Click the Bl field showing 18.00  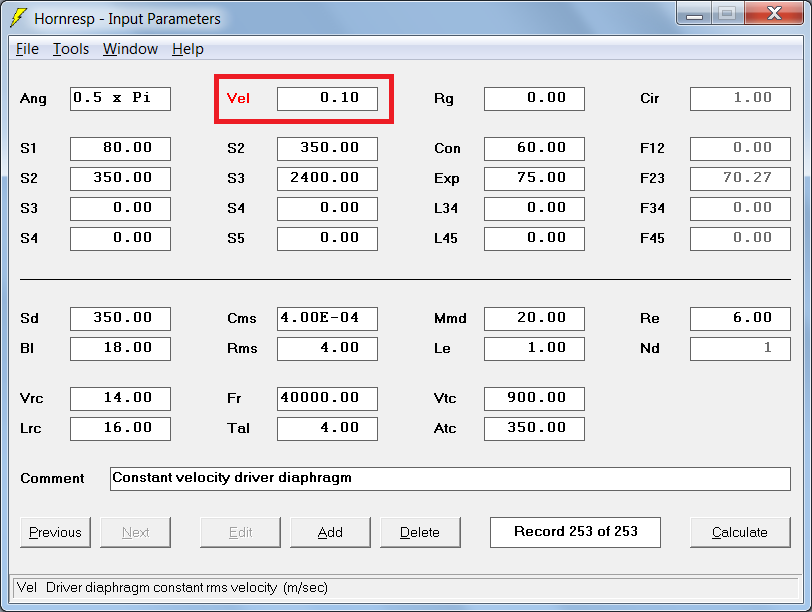120,348
